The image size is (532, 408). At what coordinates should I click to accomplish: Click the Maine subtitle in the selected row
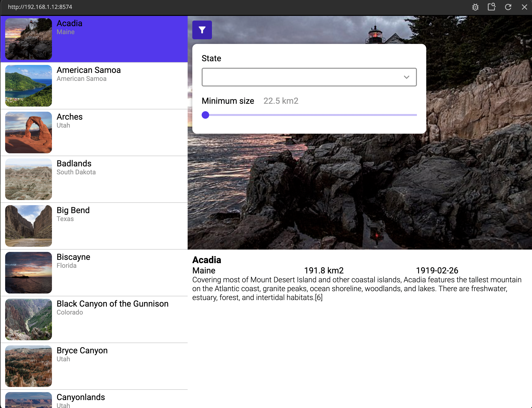point(66,32)
